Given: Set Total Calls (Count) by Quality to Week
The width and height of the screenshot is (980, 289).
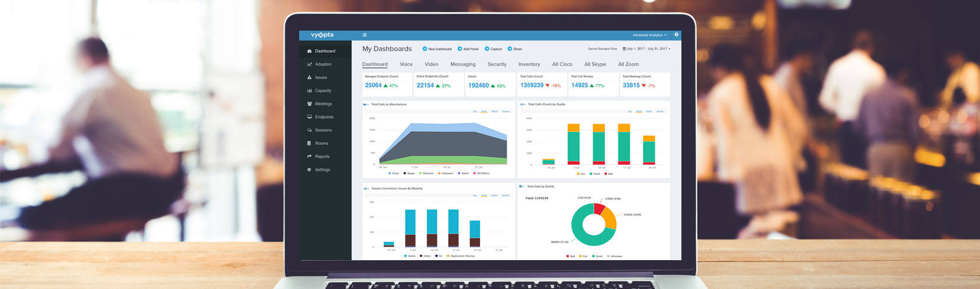Looking at the screenshot, I should [639, 111].
